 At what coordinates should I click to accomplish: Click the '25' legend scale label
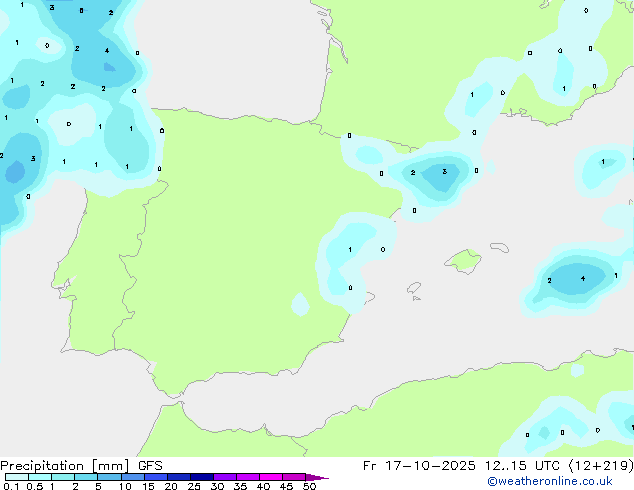(x=194, y=486)
